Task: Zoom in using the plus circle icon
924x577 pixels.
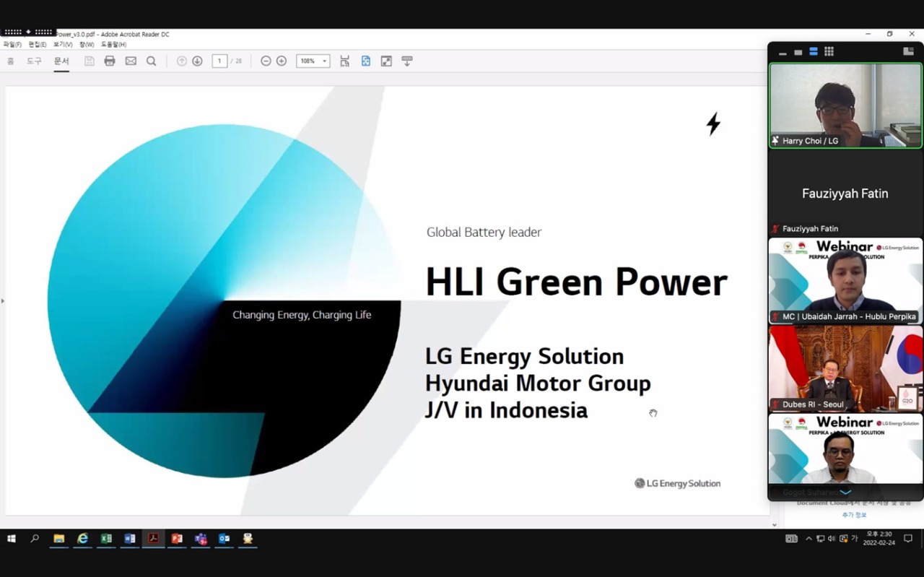Action: 282,61
